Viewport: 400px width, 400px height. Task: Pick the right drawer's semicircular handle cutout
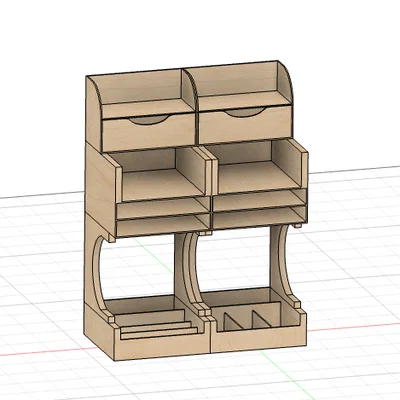245,112
